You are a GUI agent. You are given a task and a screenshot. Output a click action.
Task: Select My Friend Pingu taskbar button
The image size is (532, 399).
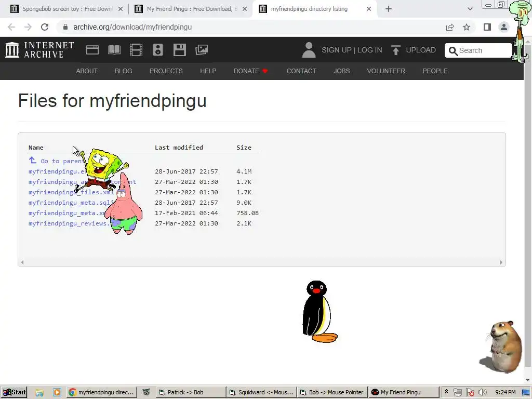point(403,393)
